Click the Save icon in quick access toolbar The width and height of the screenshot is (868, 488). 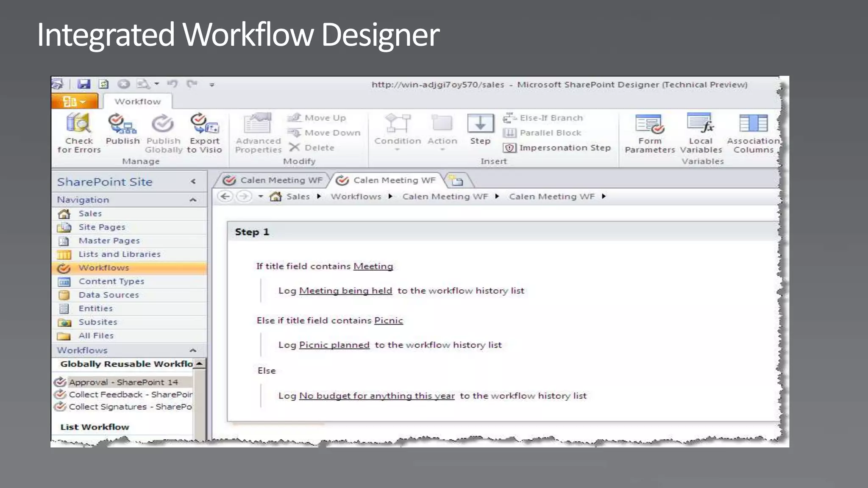coord(84,84)
